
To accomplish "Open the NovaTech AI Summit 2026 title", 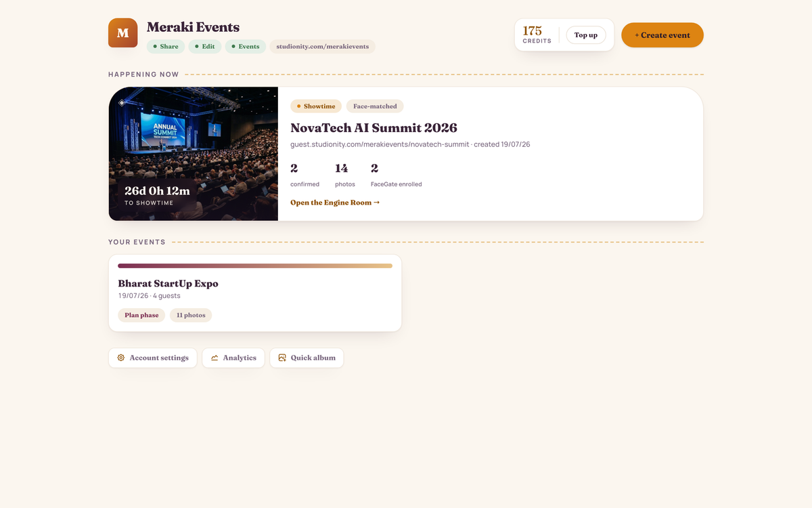I will [374, 128].
